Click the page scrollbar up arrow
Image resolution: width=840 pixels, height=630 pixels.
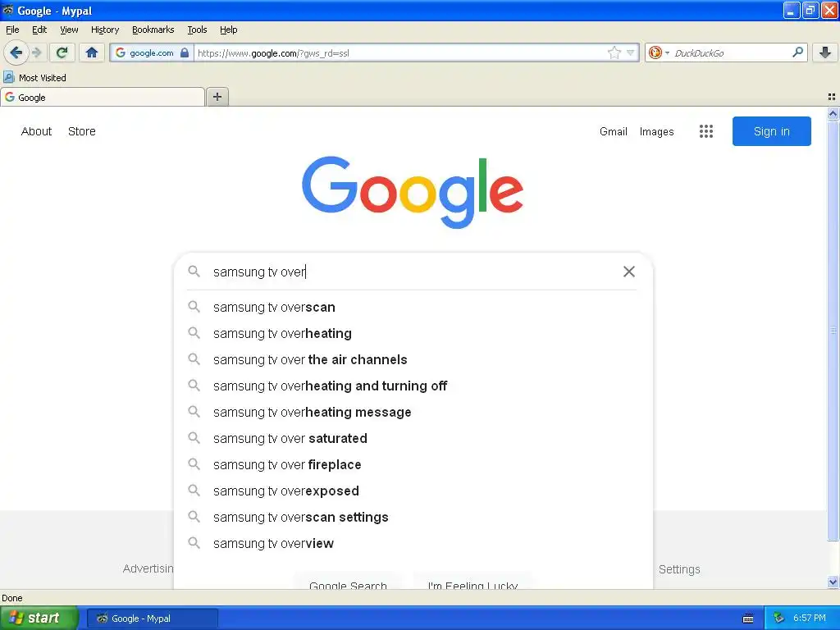833,113
